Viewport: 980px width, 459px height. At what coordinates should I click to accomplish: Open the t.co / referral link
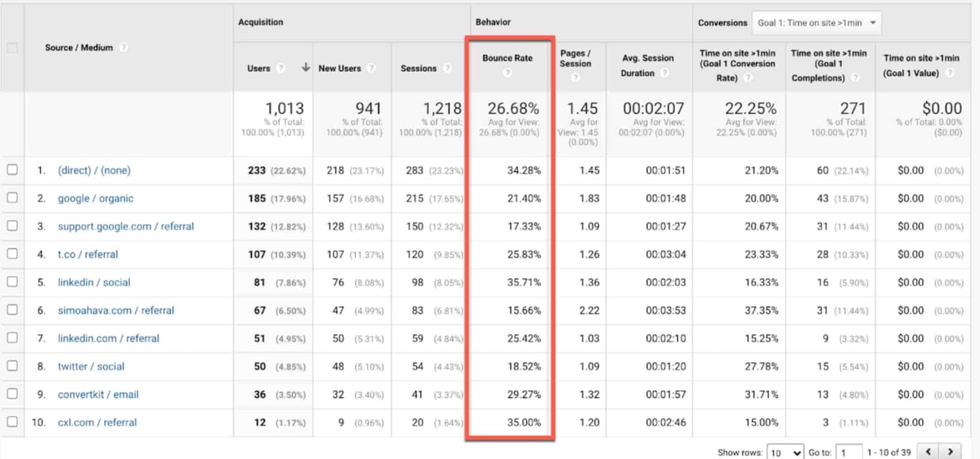click(x=88, y=254)
